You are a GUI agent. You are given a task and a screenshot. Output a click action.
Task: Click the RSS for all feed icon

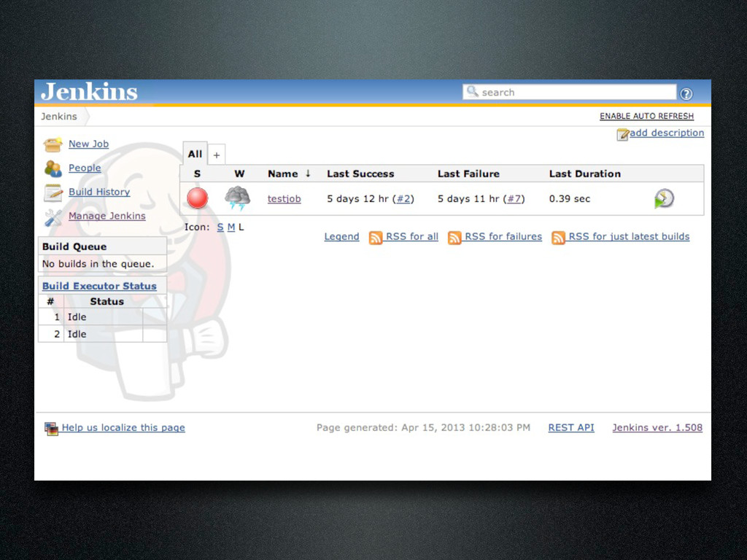[x=376, y=237]
